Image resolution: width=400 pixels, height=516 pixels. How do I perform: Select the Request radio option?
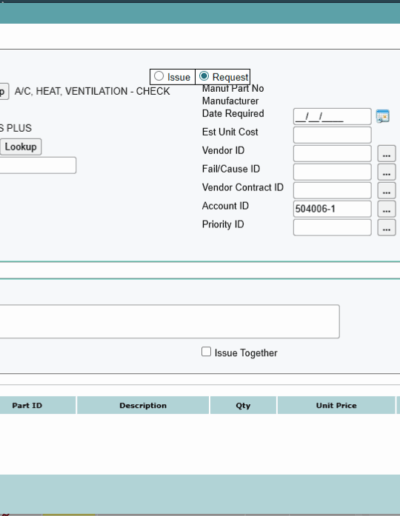pyautogui.click(x=204, y=76)
